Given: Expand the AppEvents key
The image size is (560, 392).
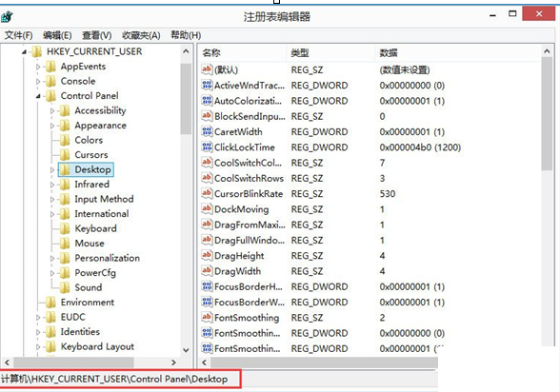Looking at the screenshot, I should pos(38,67).
